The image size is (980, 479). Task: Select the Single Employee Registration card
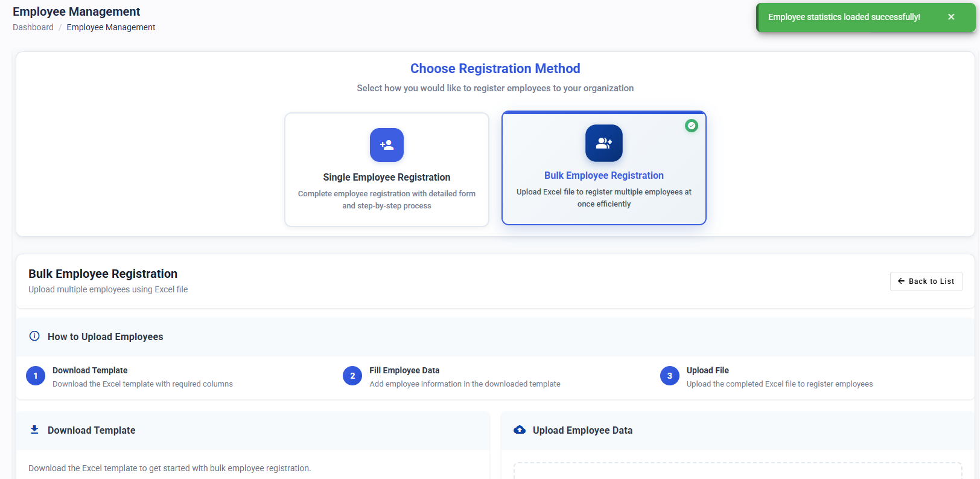pos(387,170)
